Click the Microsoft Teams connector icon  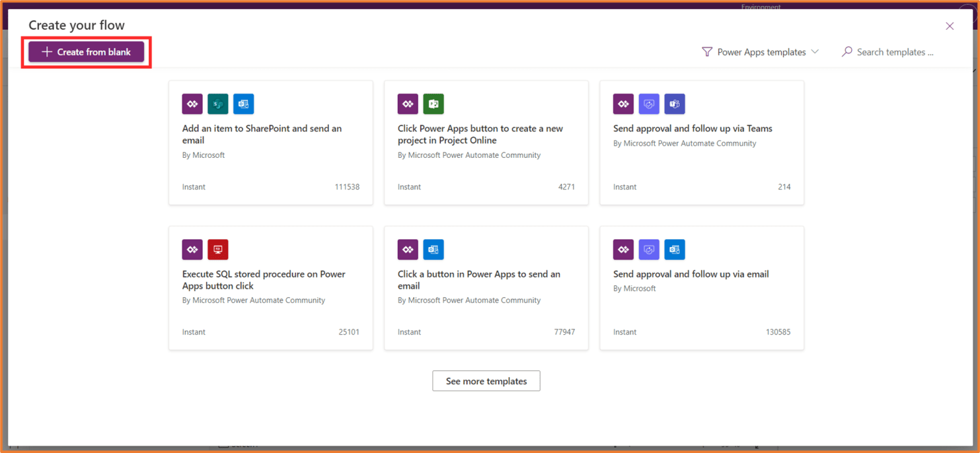(x=675, y=104)
